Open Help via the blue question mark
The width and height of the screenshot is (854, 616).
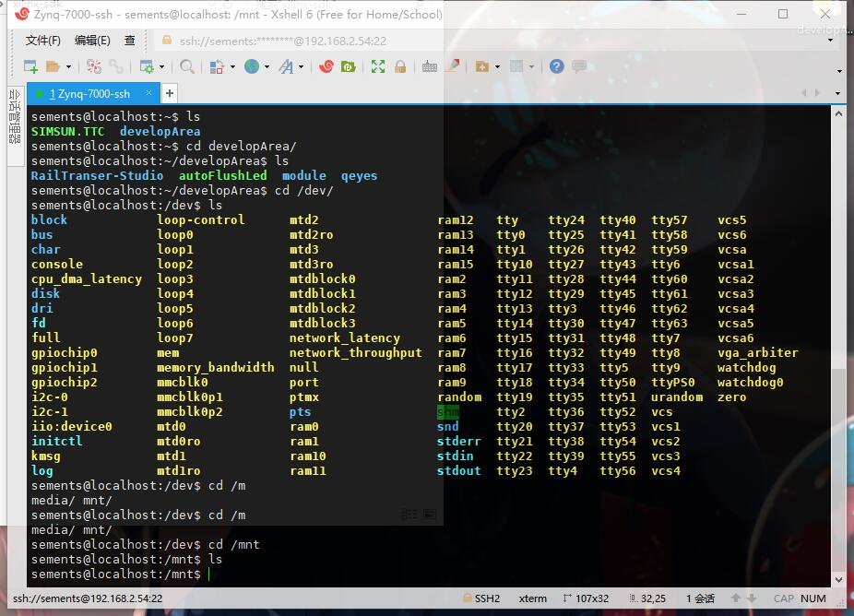pos(556,66)
